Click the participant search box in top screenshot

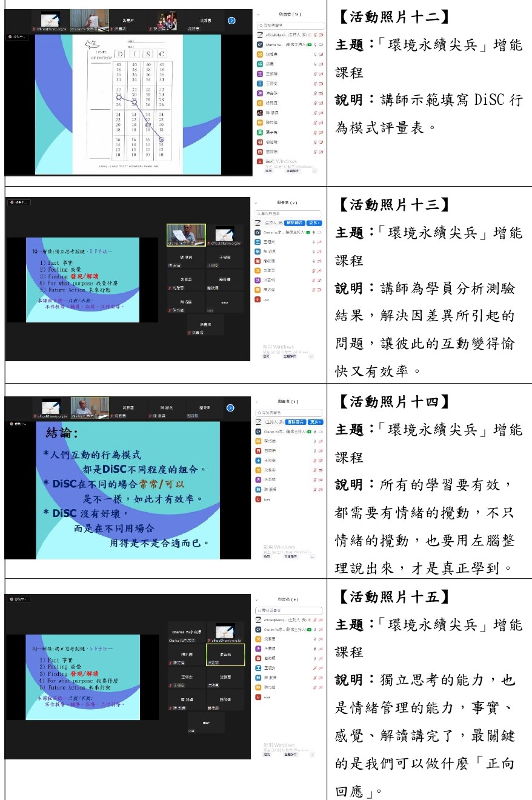click(291, 26)
